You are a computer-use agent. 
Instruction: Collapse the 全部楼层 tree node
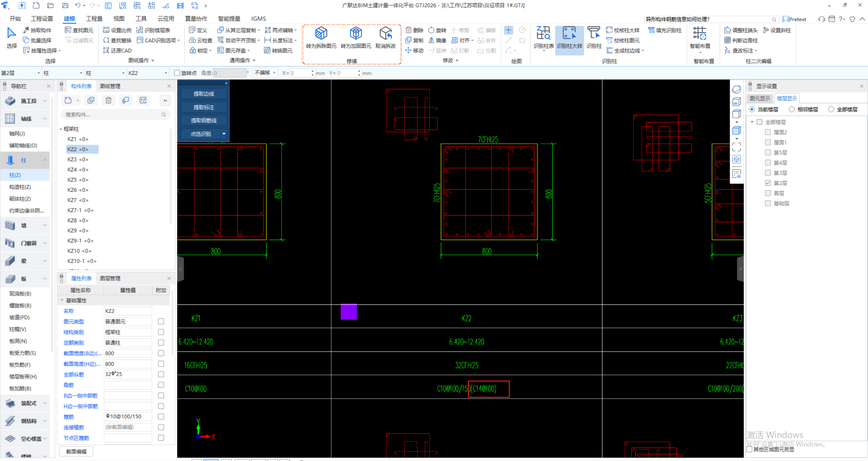point(752,122)
